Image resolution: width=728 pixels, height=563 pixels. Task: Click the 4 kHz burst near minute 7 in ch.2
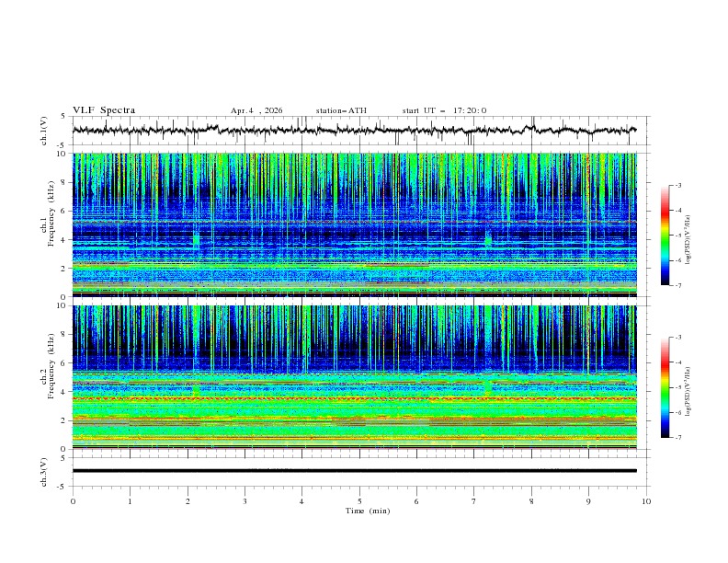tap(487, 387)
